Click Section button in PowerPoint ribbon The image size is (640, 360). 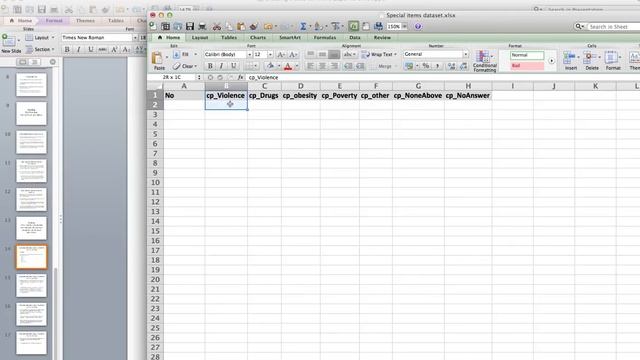[40, 49]
